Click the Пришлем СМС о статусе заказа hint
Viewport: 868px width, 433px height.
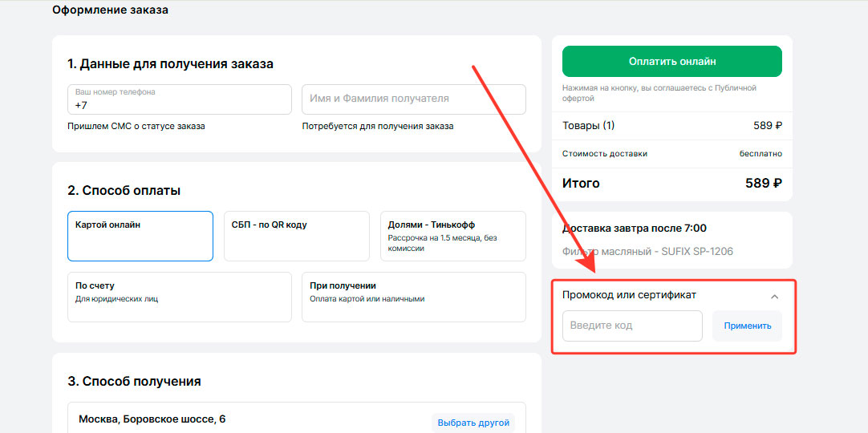[x=136, y=126]
